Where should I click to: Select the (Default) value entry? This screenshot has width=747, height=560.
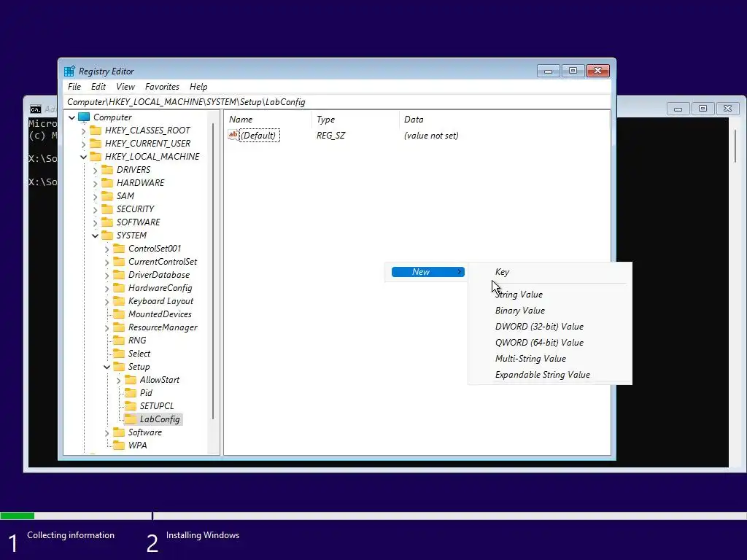(x=258, y=136)
